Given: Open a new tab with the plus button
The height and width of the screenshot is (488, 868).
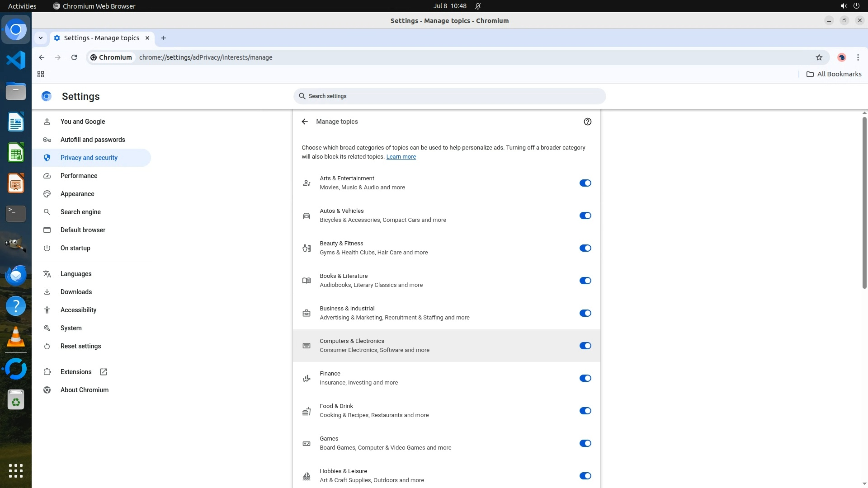Looking at the screenshot, I should pos(164,38).
